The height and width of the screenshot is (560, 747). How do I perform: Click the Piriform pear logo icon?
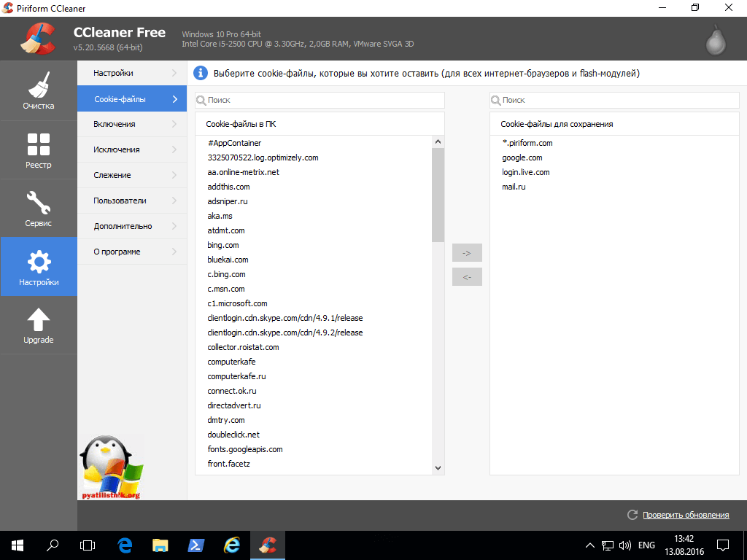point(716,41)
